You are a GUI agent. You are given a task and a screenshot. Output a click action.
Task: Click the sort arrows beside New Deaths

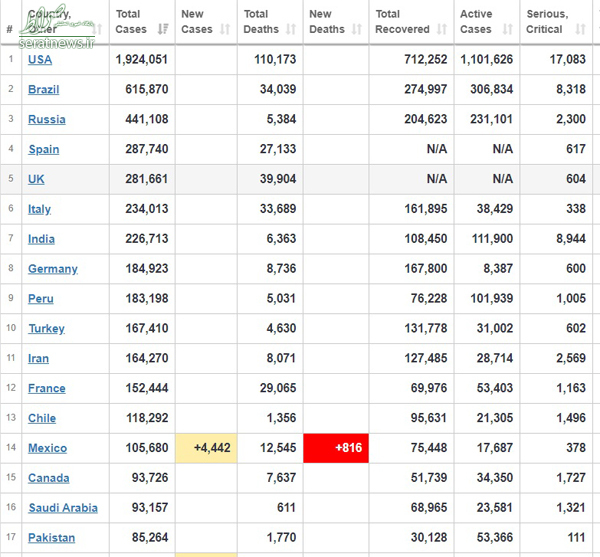(x=357, y=30)
